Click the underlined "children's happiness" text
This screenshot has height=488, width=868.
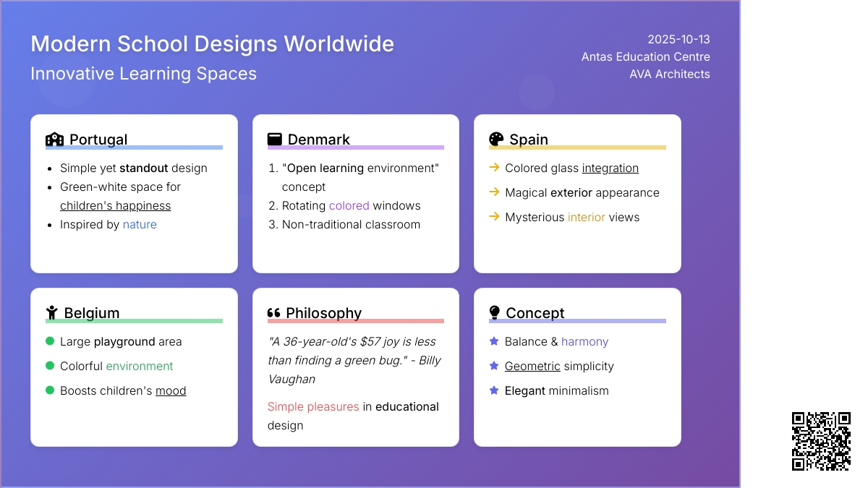point(115,206)
